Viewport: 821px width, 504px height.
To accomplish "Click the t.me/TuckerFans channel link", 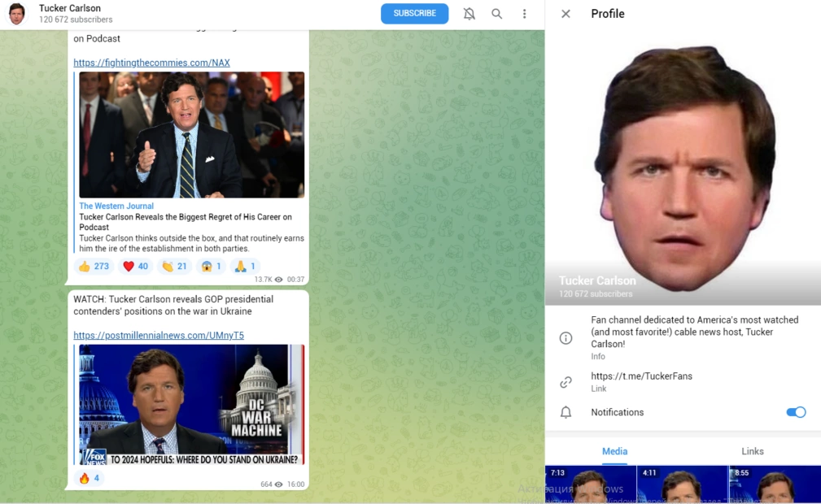I will [x=641, y=376].
